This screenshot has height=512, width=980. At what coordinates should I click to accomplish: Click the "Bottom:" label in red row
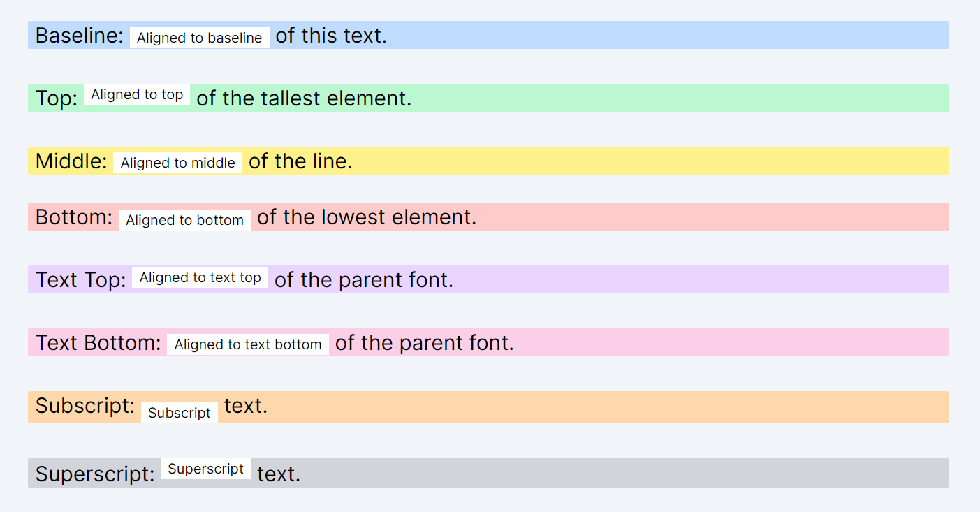[x=74, y=217]
